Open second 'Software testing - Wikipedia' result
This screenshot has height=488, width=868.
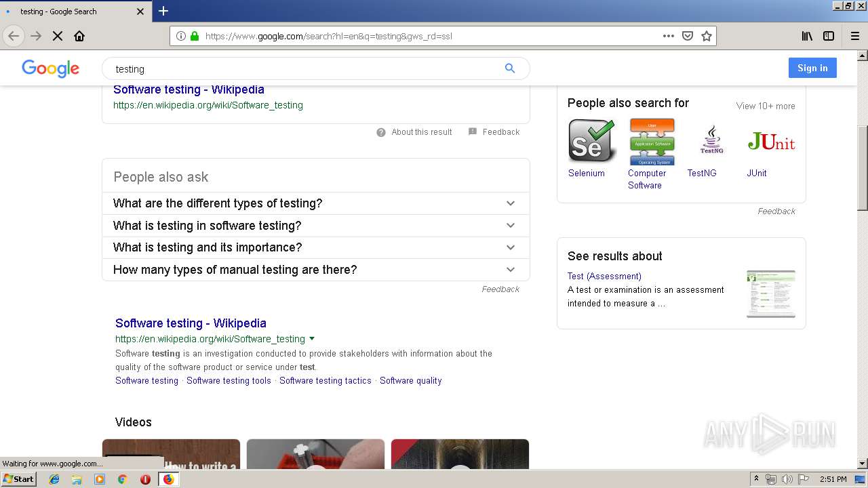point(191,323)
